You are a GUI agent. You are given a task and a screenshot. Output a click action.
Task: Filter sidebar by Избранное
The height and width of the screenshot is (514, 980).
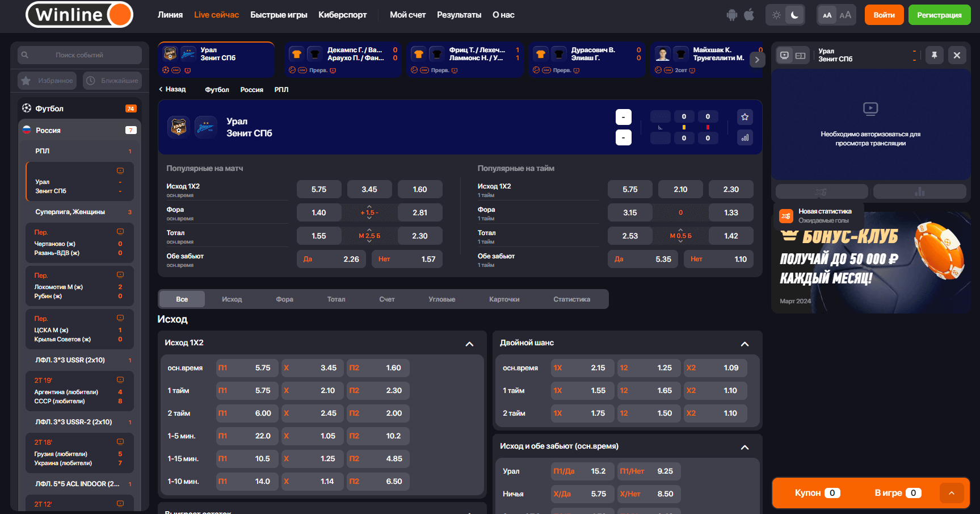pyautogui.click(x=48, y=81)
